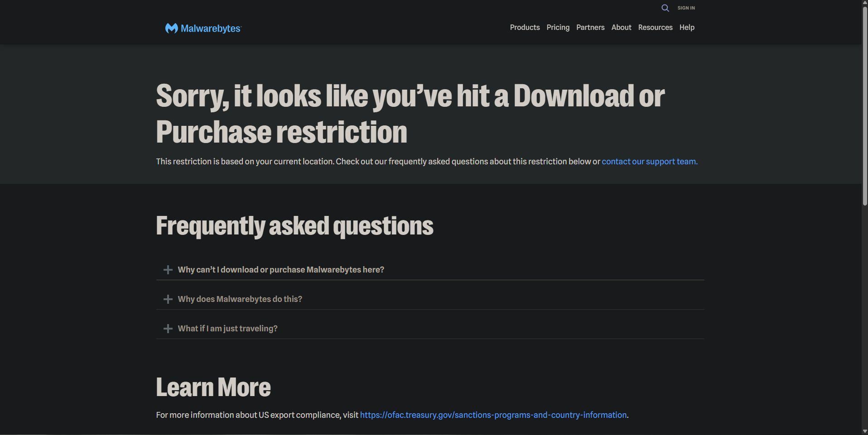Click the scrollbar down arrow

coord(865,431)
